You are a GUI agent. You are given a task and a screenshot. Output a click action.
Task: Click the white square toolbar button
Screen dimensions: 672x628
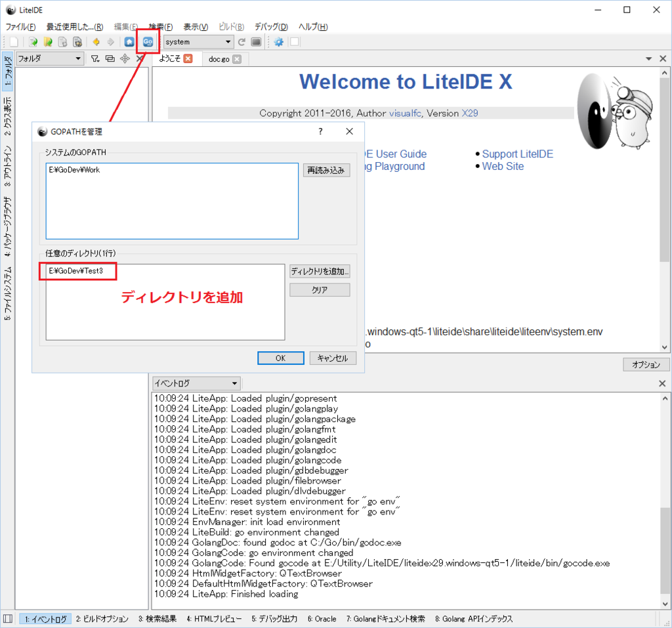pos(295,42)
